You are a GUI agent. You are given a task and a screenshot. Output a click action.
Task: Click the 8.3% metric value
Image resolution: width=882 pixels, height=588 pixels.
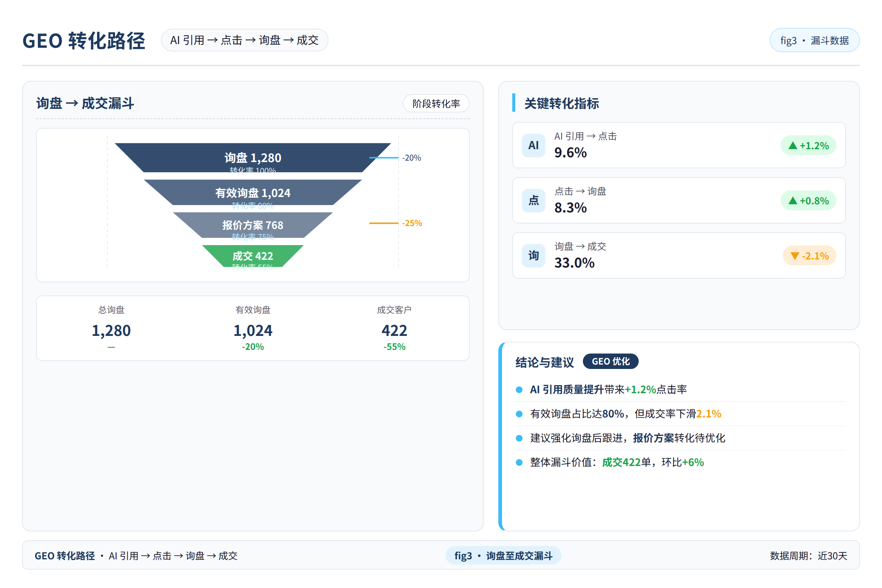pyautogui.click(x=570, y=207)
